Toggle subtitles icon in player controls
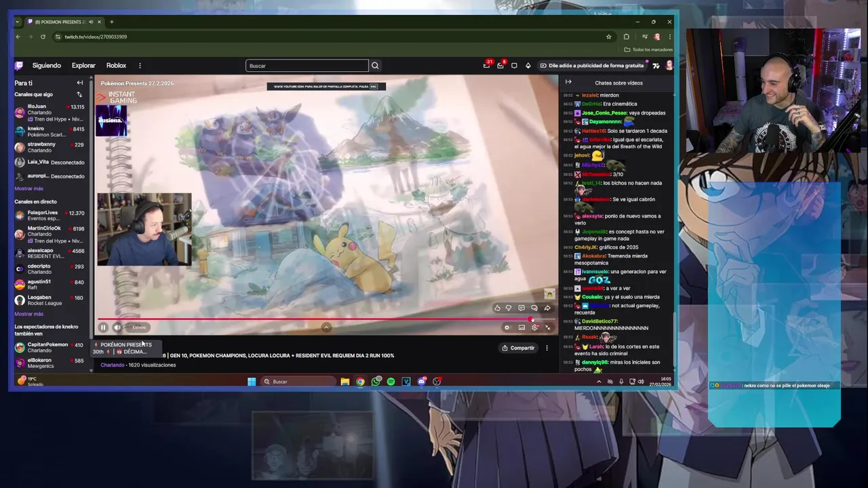This screenshot has width=868, height=488. (x=521, y=327)
